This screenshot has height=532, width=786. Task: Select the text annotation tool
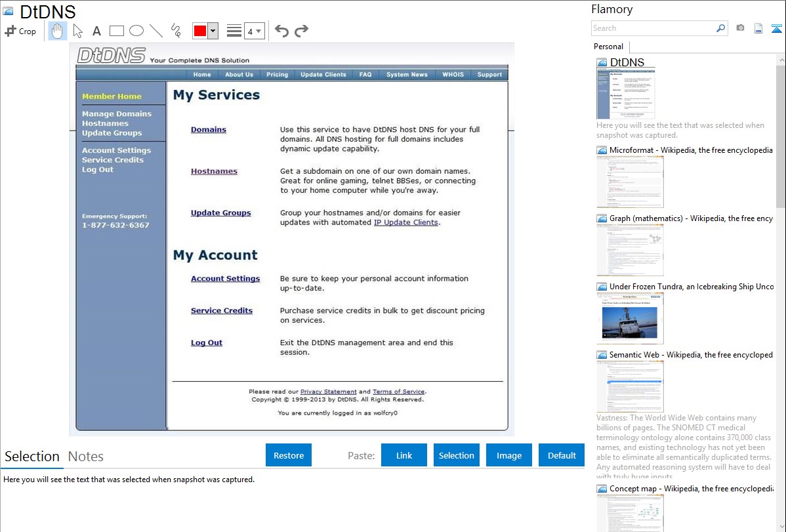pos(96,31)
